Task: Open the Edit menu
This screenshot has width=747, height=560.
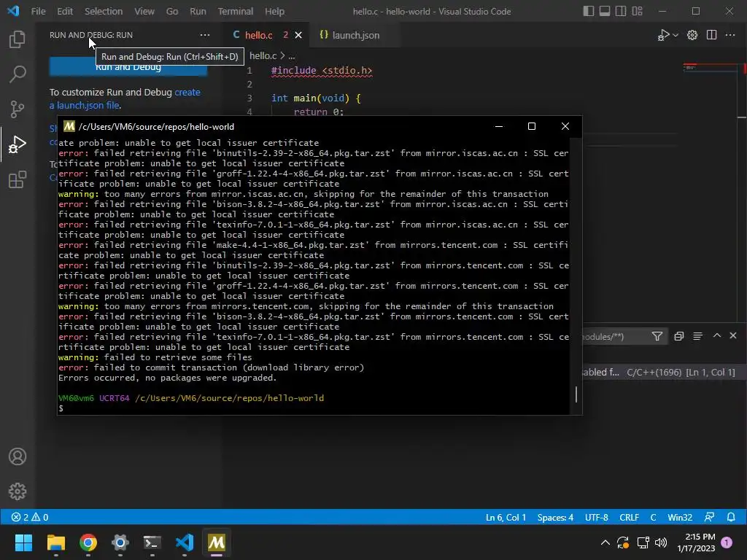Action: coord(65,11)
